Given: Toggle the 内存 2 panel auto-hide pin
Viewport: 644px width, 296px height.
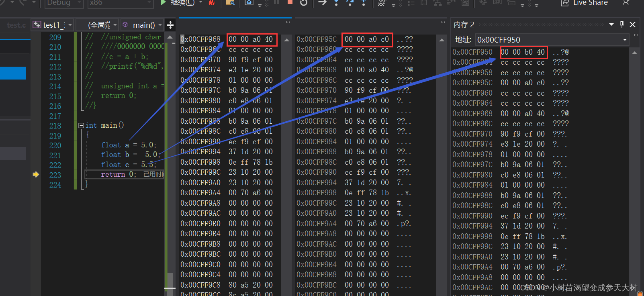Looking at the screenshot, I should tap(622, 24).
